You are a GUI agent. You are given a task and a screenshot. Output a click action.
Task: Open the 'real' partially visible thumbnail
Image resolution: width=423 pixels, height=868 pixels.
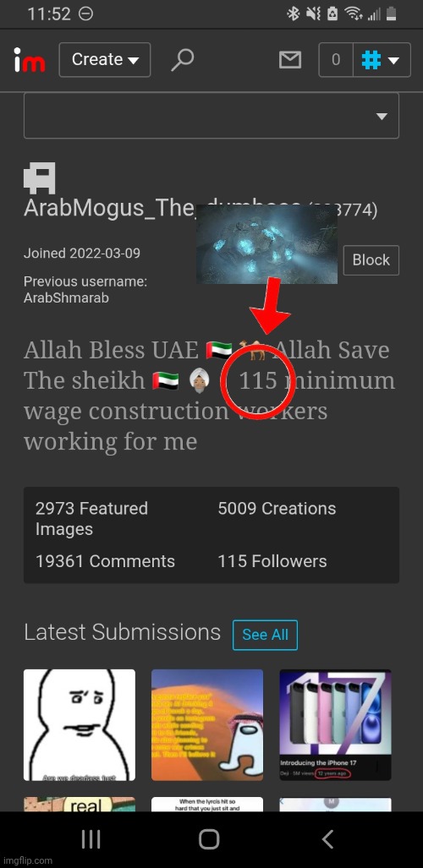coord(80,805)
